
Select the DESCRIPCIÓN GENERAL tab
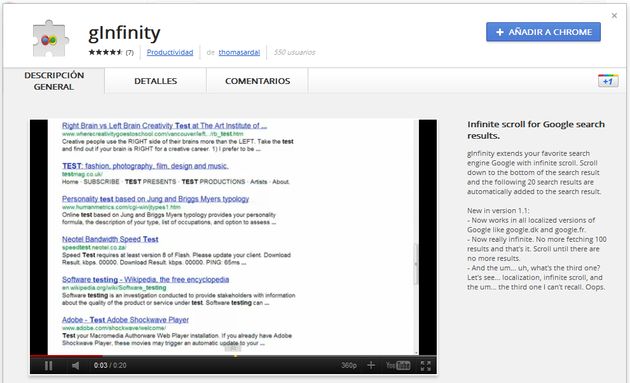pyautogui.click(x=54, y=81)
